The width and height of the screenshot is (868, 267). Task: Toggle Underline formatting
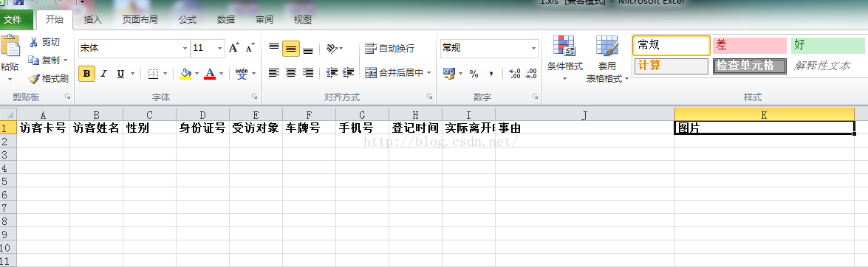[120, 74]
